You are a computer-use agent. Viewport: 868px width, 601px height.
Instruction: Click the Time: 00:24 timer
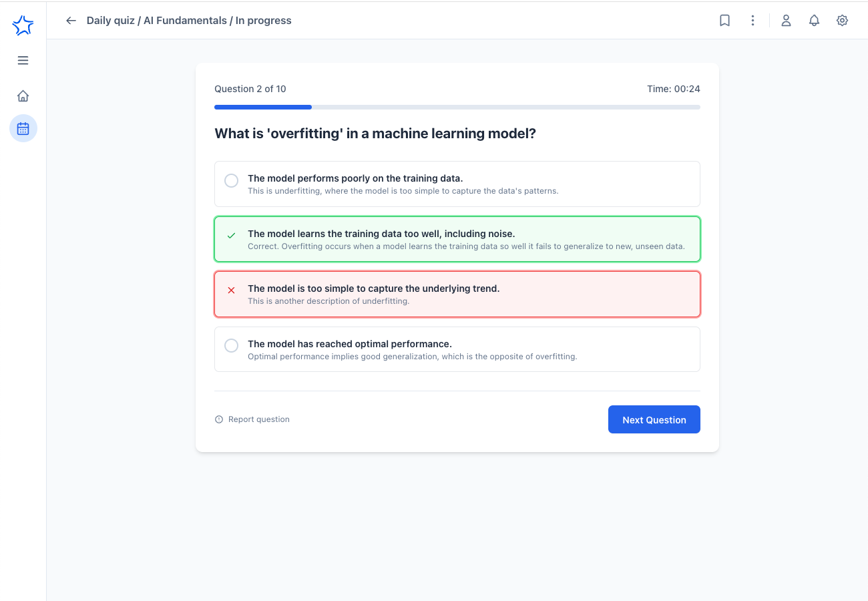coord(673,89)
